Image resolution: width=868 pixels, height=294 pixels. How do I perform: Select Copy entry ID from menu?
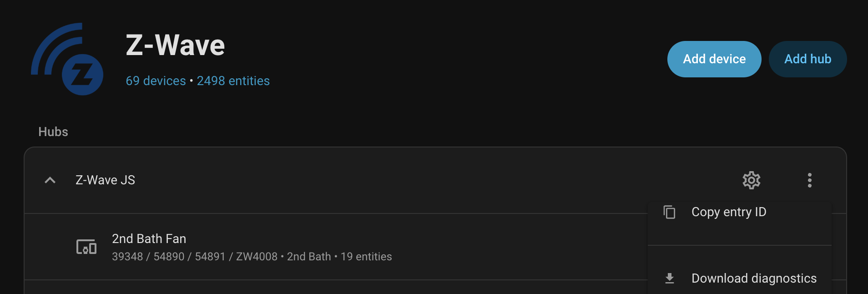tap(728, 212)
